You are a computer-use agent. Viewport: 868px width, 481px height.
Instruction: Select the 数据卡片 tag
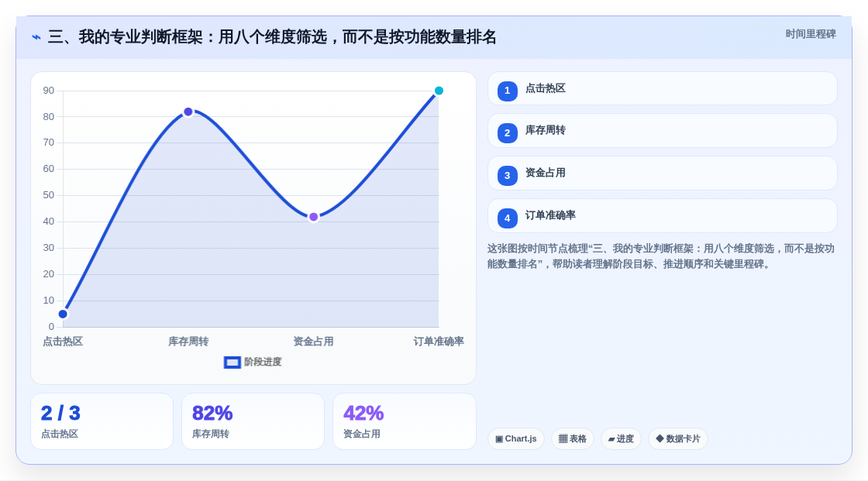tap(678, 439)
